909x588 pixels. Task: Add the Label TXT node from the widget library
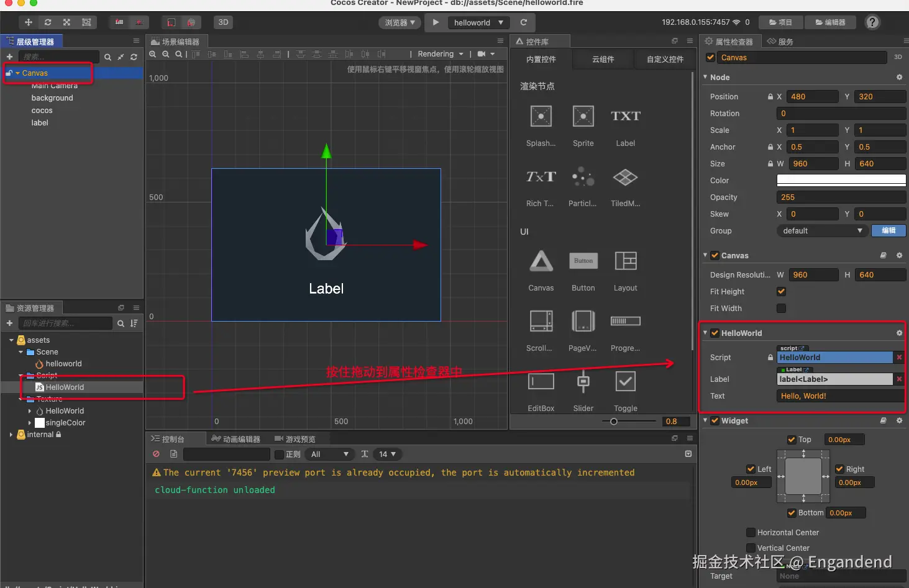tap(626, 116)
